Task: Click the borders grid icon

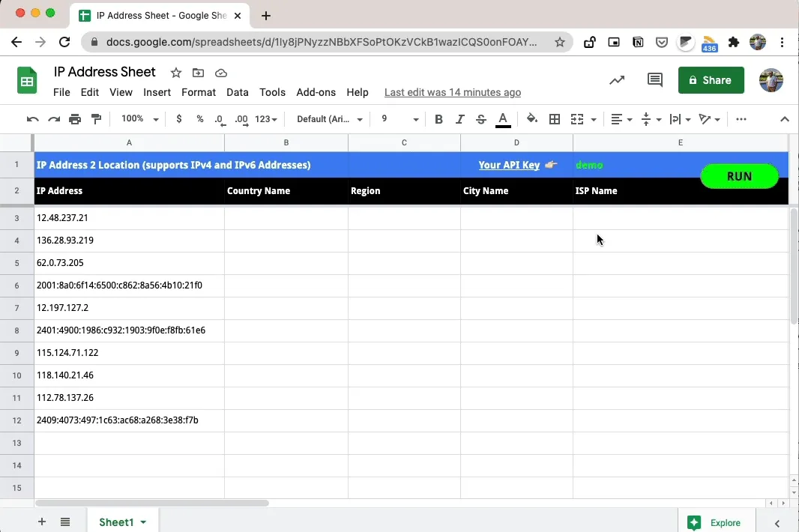Action: point(555,119)
